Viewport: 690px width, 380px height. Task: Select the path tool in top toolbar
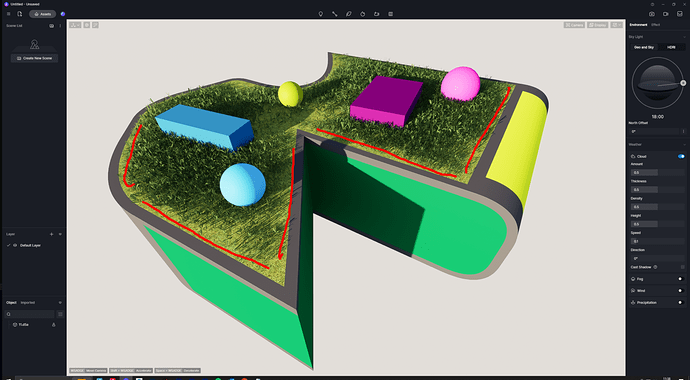334,14
